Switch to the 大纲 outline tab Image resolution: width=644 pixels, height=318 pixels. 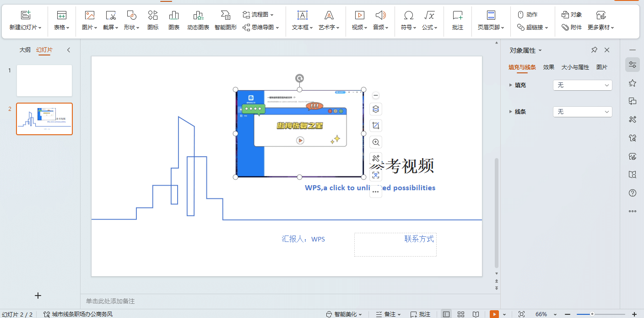[x=25, y=49]
